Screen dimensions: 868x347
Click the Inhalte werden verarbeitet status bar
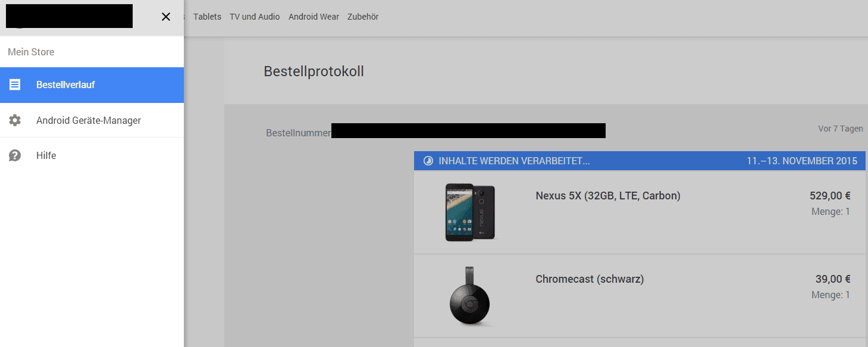coord(640,161)
